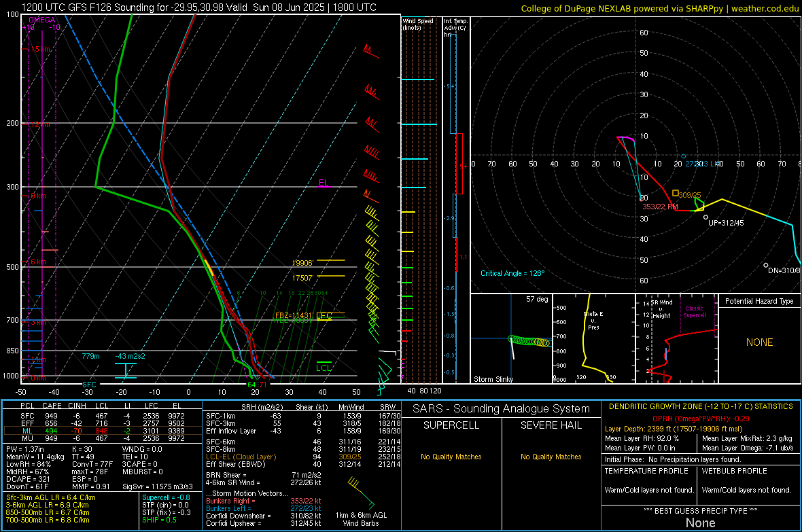This screenshot has width=802, height=532.
Task: Click the 353/22 RM hodograph label
Action: click(x=660, y=207)
